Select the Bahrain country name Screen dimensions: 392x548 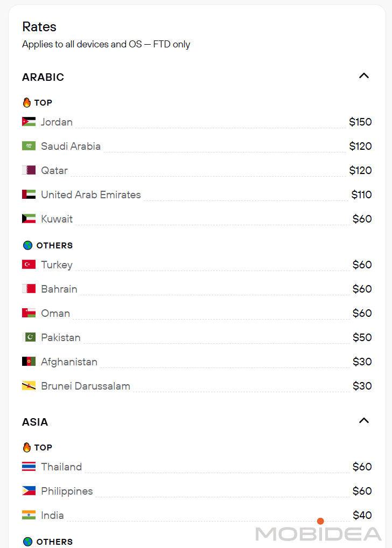pyautogui.click(x=59, y=289)
